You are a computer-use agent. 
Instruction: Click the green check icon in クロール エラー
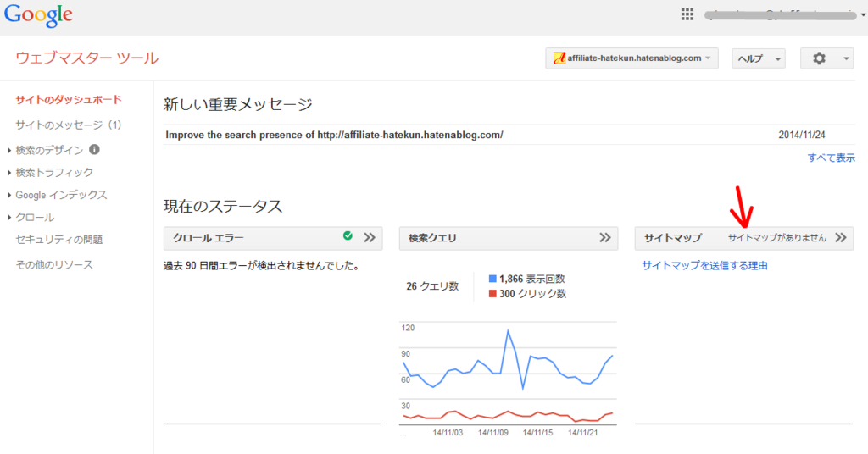pyautogui.click(x=348, y=236)
